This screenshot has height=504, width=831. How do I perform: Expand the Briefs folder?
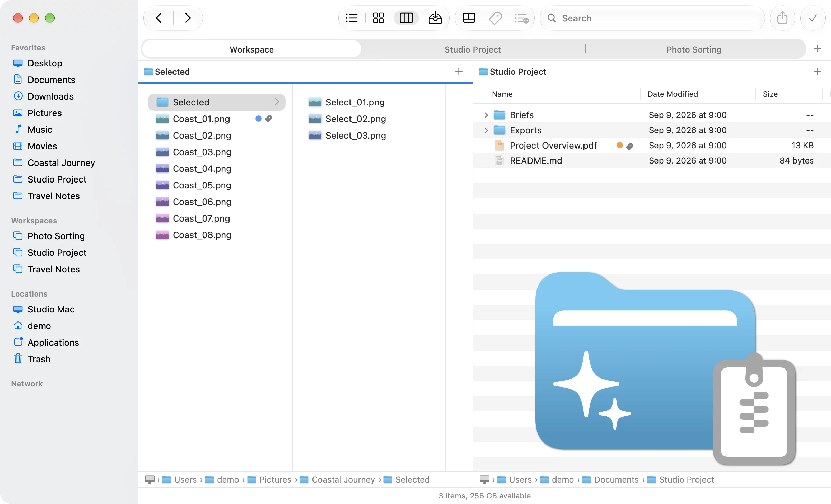(486, 115)
